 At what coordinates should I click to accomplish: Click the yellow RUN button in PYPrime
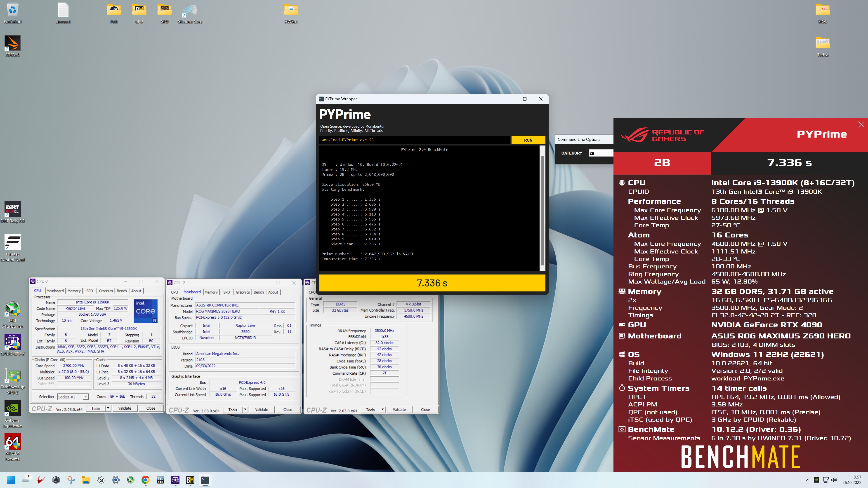[x=528, y=140]
